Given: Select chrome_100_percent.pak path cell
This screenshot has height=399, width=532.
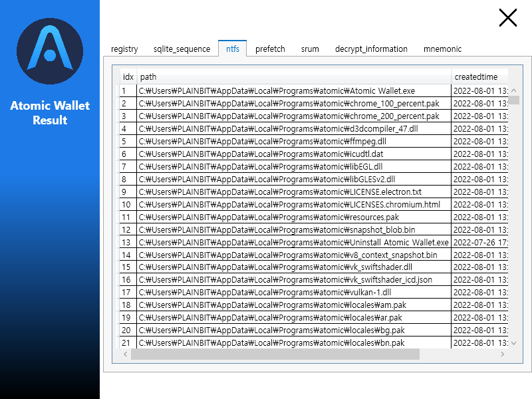Looking at the screenshot, I should (294, 104).
